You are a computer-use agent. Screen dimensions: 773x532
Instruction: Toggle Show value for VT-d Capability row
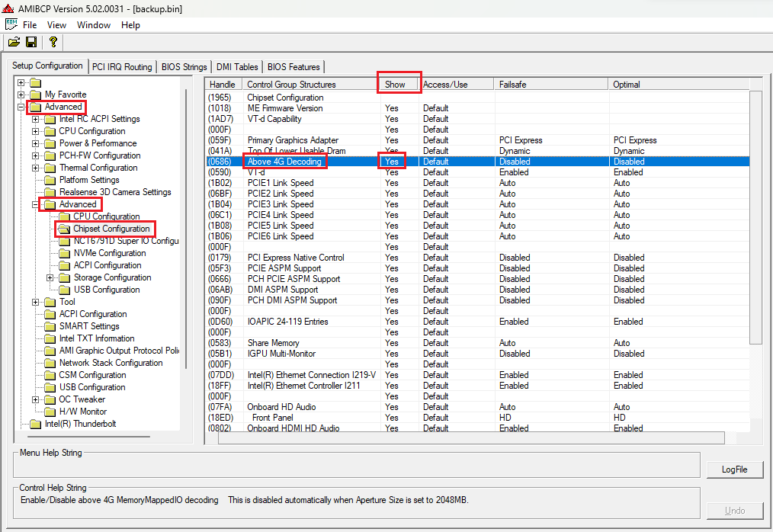(392, 119)
